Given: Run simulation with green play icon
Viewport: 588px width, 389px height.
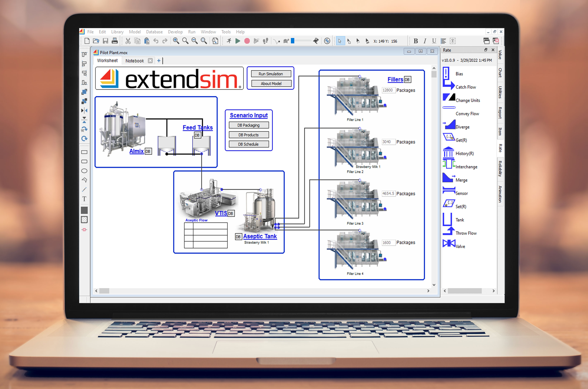Looking at the screenshot, I should (x=238, y=41).
